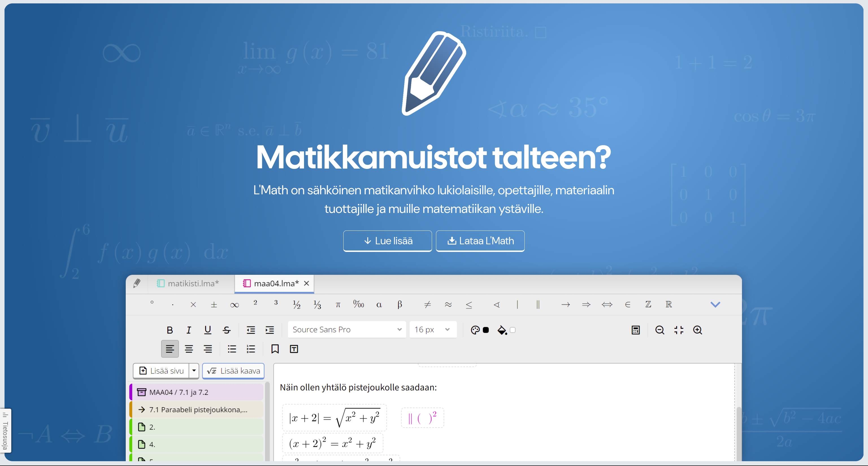Open page 4. in the sidebar
The width and height of the screenshot is (868, 466).
196,445
